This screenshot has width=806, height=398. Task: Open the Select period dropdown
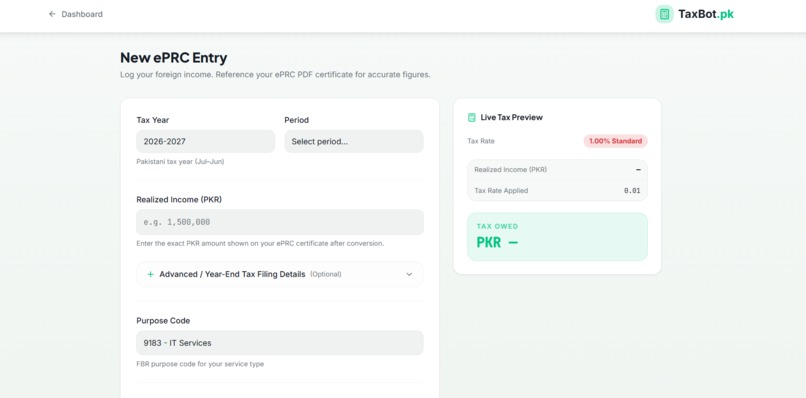pos(354,141)
